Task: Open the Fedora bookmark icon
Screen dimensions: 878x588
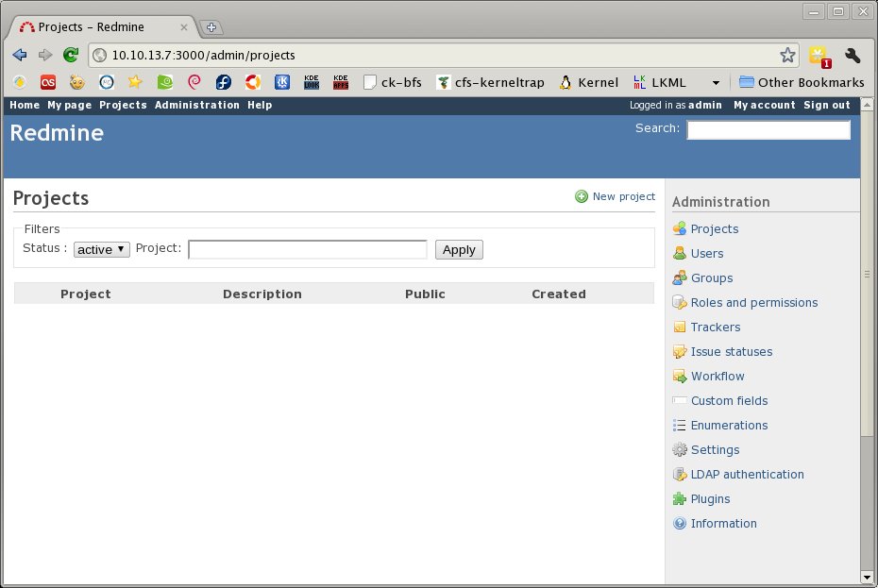Action: (224, 82)
